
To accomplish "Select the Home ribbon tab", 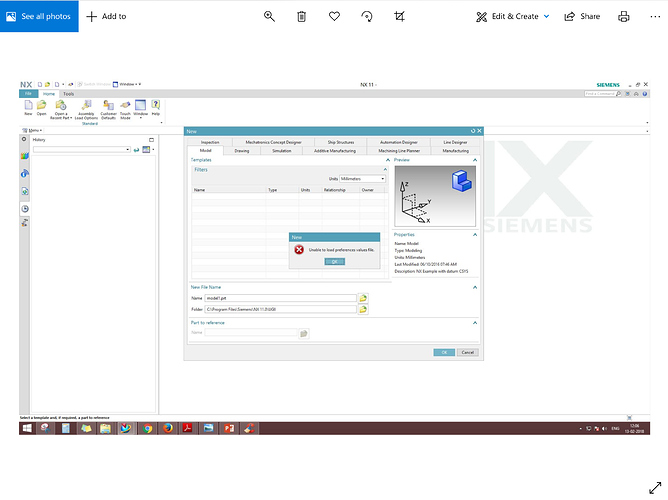I will [49, 94].
